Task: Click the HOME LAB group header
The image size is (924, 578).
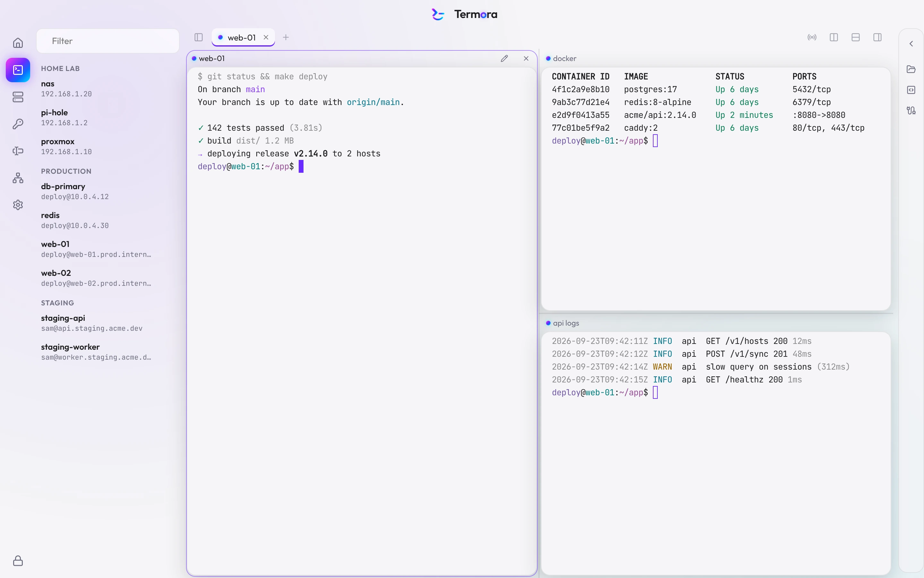Action: (x=60, y=68)
